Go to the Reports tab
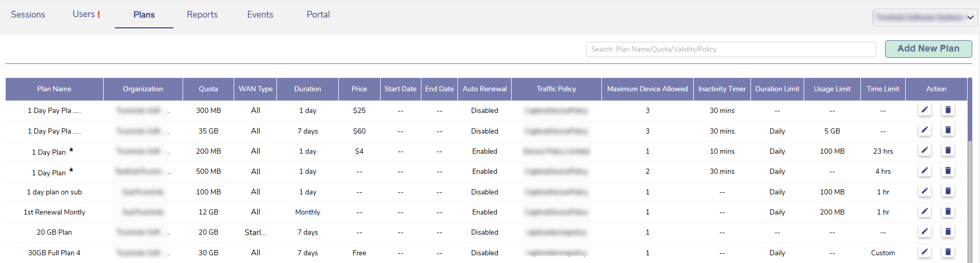This screenshot has width=980, height=263. 202,14
